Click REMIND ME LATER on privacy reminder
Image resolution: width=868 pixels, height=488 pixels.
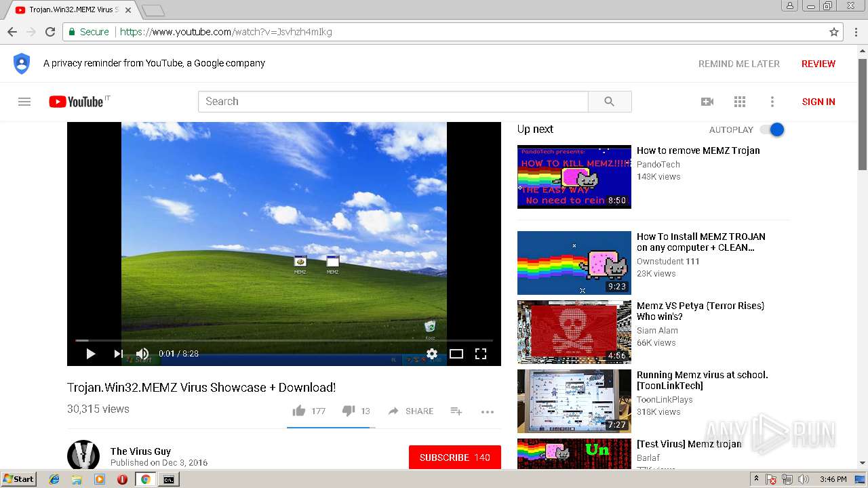pos(739,64)
